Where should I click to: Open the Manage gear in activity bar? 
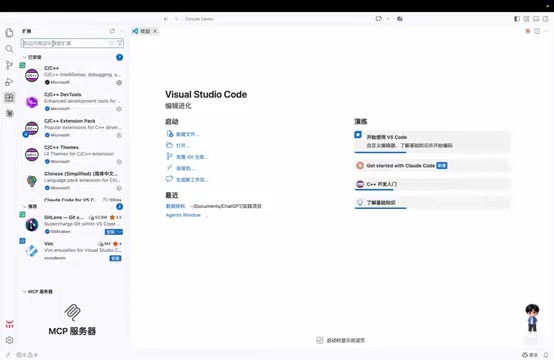[10, 340]
